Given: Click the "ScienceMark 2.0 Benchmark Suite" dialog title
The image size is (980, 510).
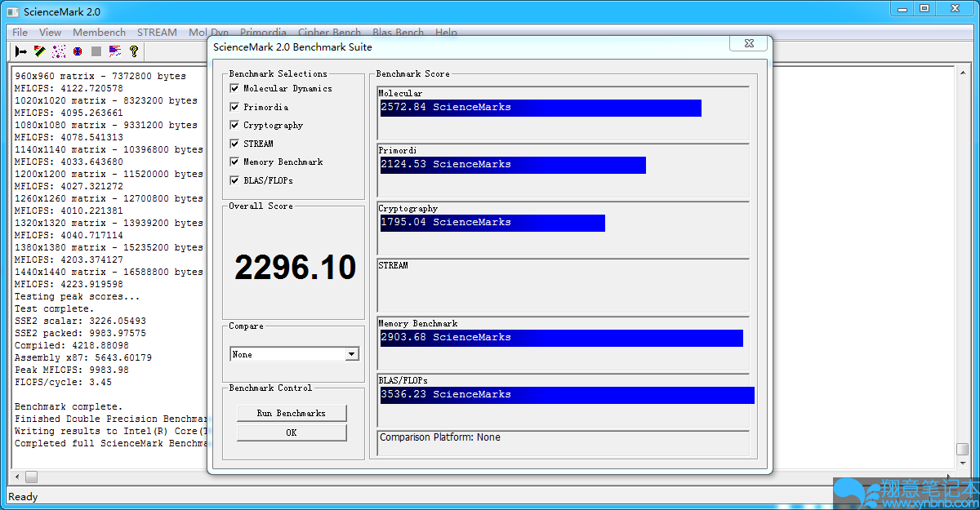Looking at the screenshot, I should pos(292,47).
